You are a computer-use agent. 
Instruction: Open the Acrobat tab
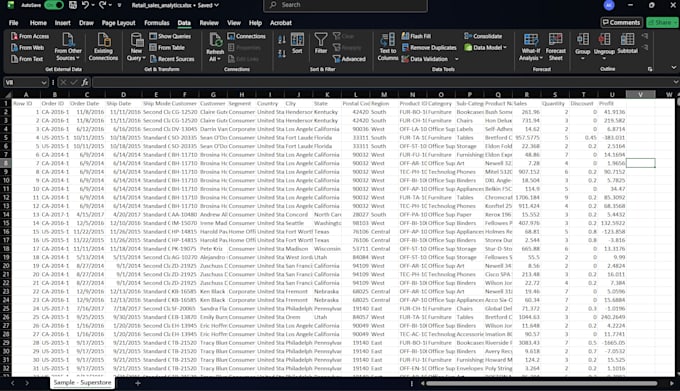click(281, 23)
